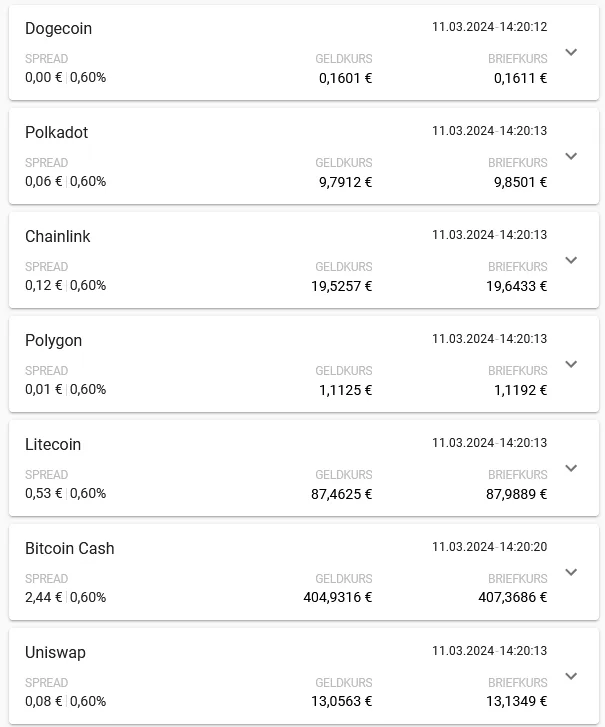Select the Polkadot title
Screen dimensions: 605x727
(x=57, y=132)
